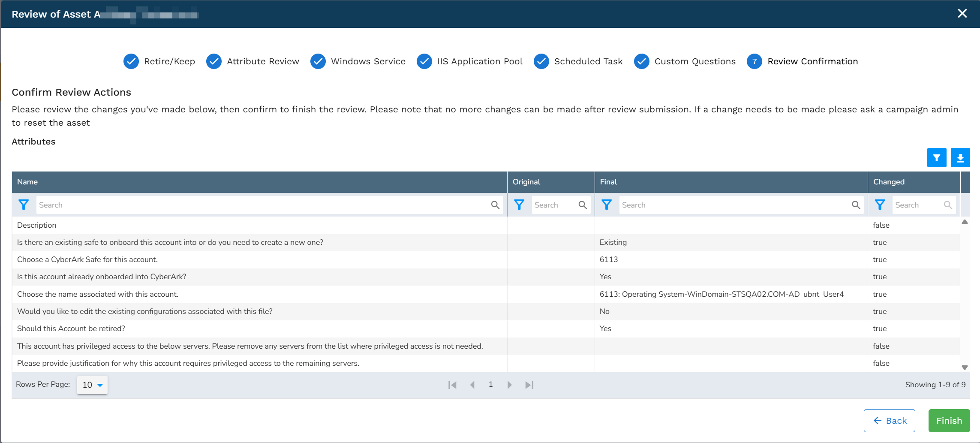The height and width of the screenshot is (443, 980).
Task: Jump to the Retire/Keep step
Action: (x=159, y=61)
